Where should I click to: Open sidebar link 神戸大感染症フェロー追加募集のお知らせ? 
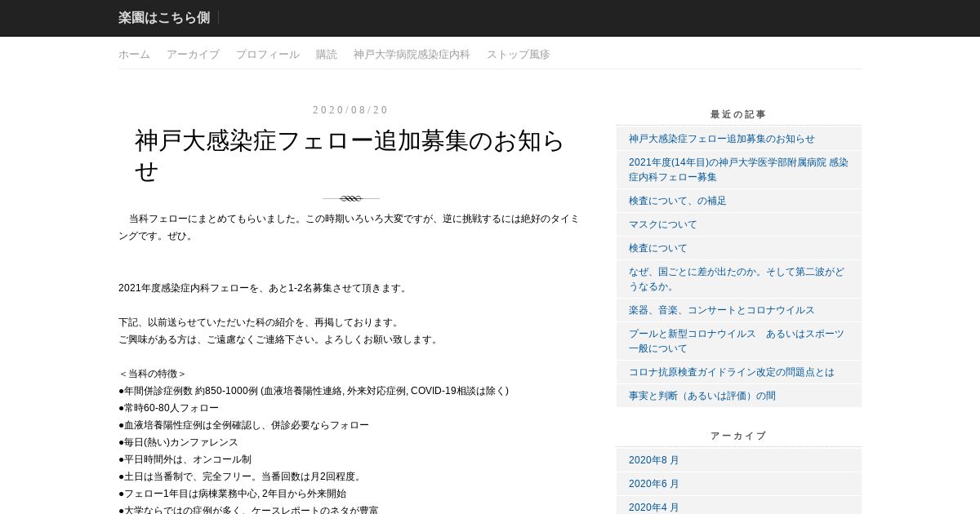coord(722,139)
